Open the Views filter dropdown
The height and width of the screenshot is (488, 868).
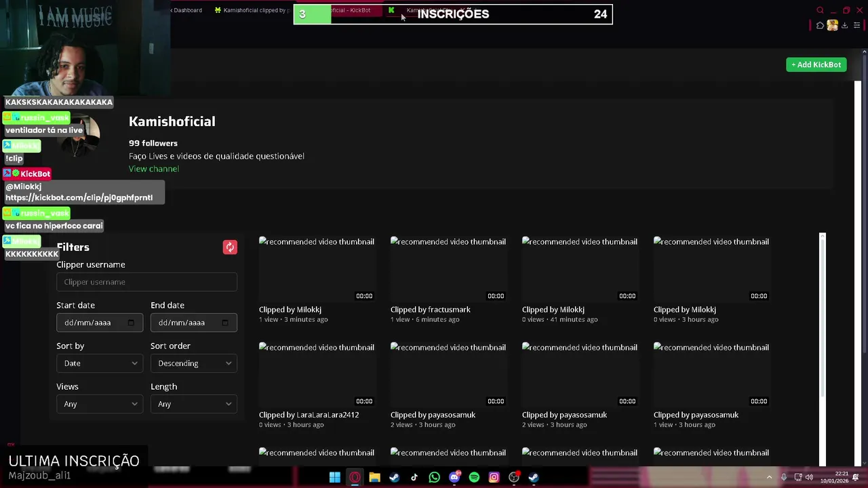click(100, 404)
